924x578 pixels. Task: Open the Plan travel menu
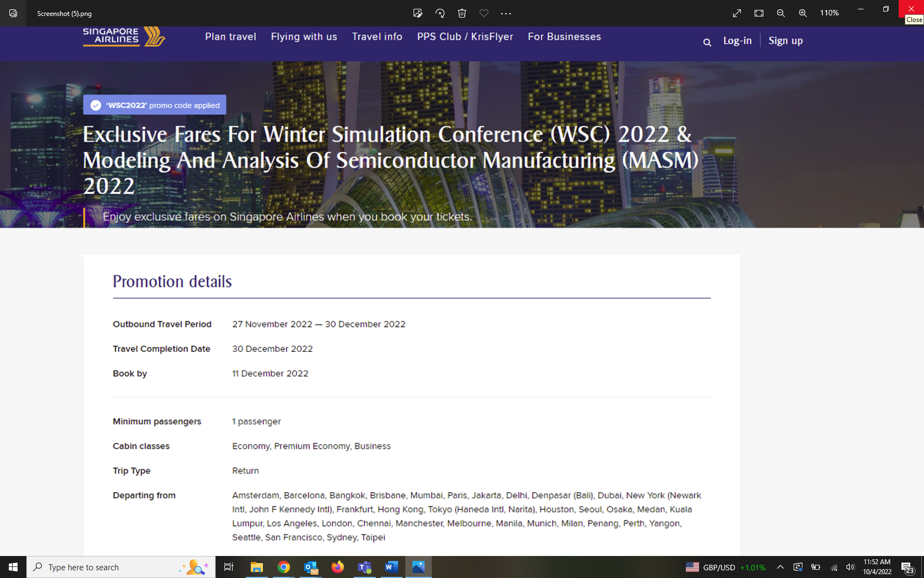230,37
